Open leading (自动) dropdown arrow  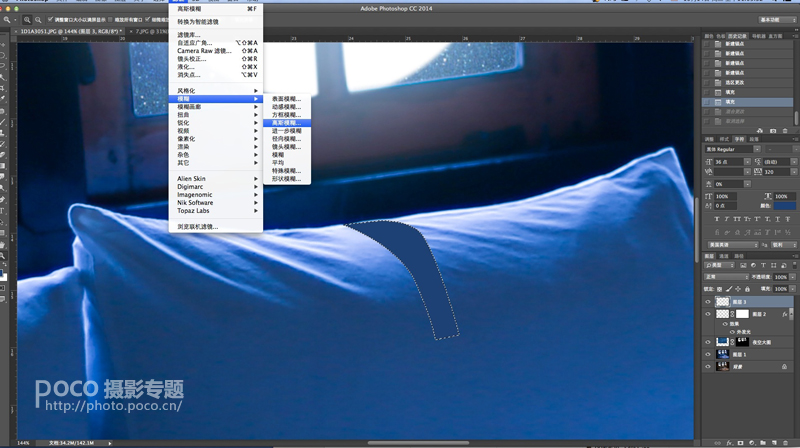(794, 162)
